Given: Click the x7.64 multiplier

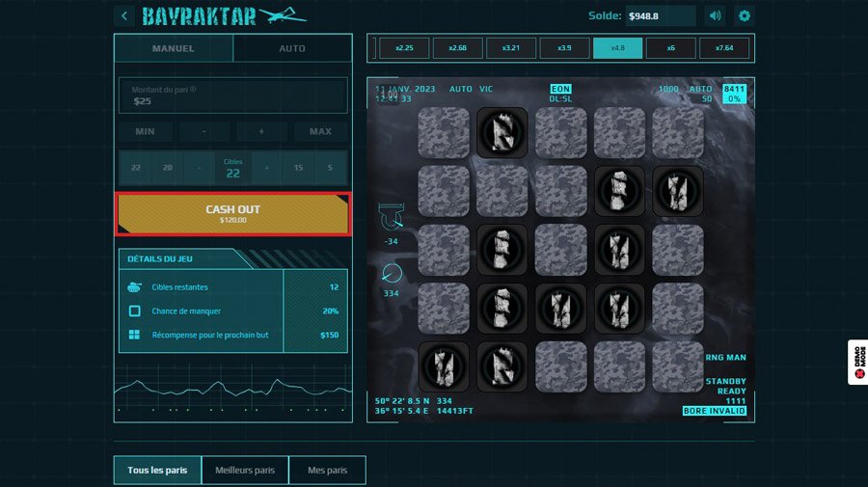Looking at the screenshot, I should 724,48.
